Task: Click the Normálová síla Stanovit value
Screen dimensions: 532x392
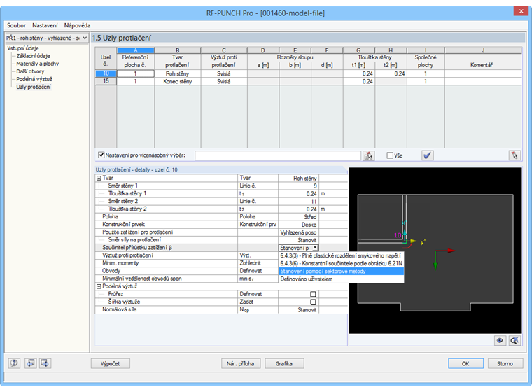Action: [x=299, y=310]
